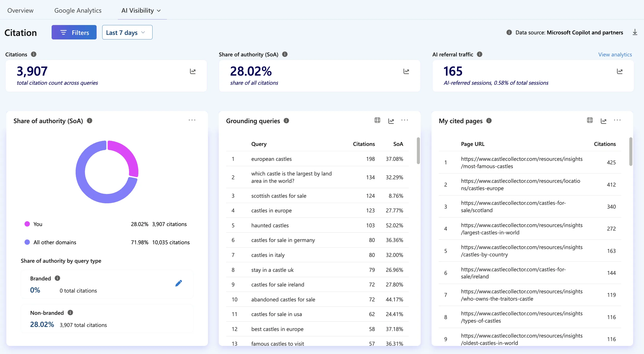Select the 'scottish castles for sale' query
This screenshot has width=644, height=354.
(x=317, y=196)
